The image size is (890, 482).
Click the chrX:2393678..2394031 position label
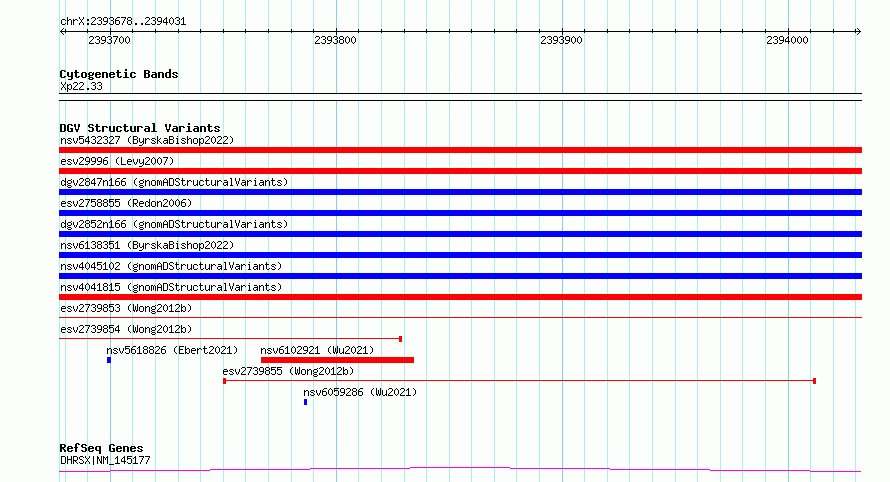(x=123, y=21)
